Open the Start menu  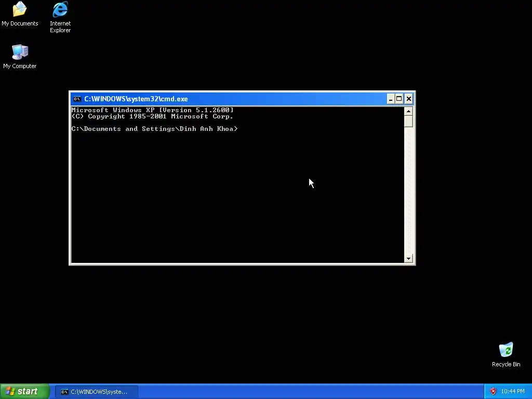25,391
